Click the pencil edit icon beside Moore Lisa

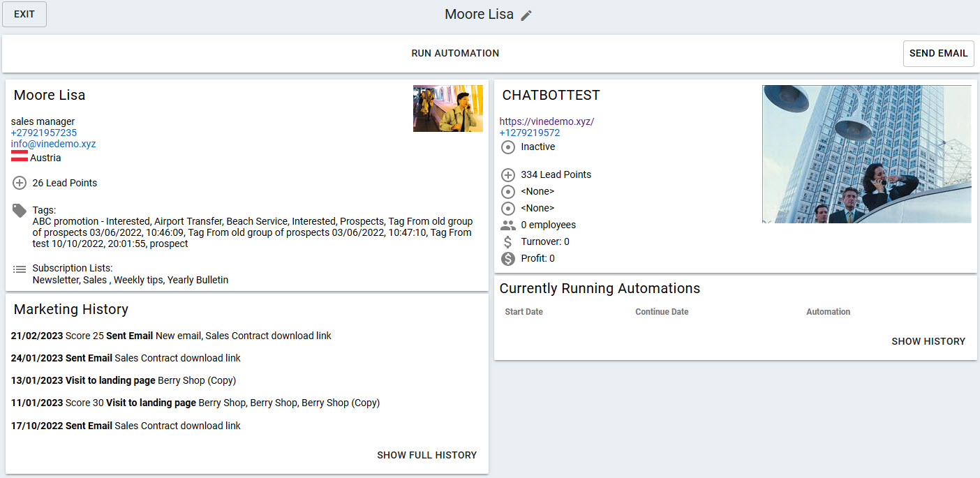tap(526, 15)
